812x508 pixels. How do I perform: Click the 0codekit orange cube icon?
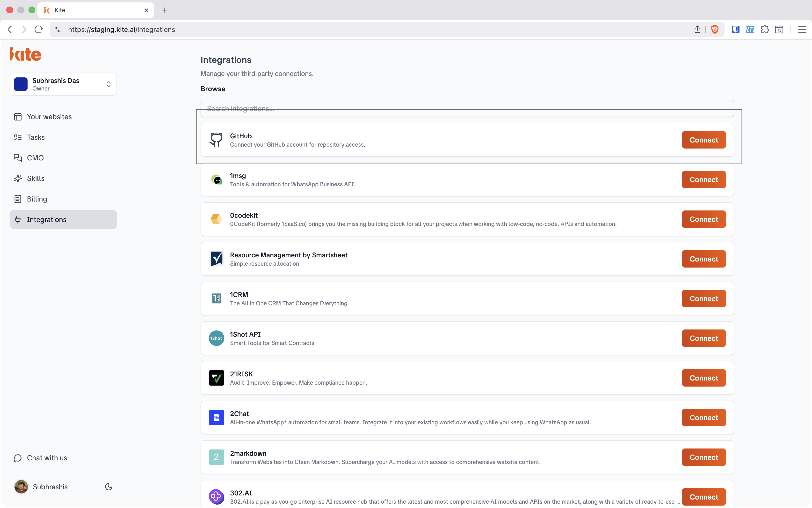pyautogui.click(x=216, y=219)
